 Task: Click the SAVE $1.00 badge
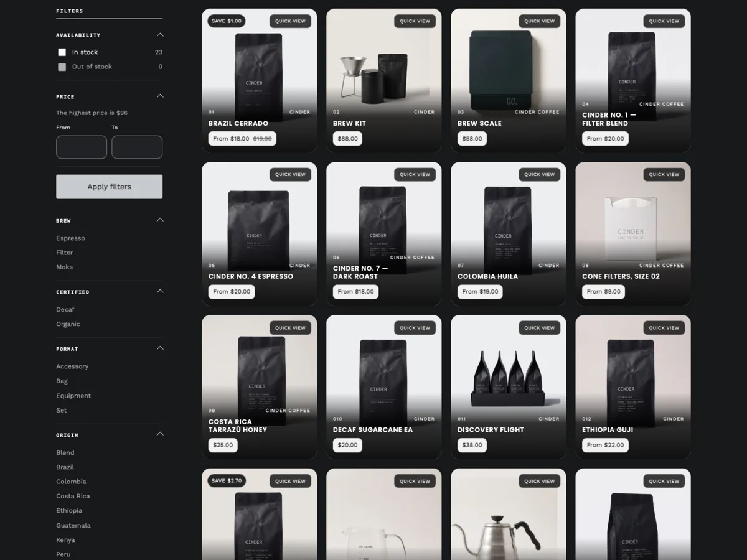point(227,21)
